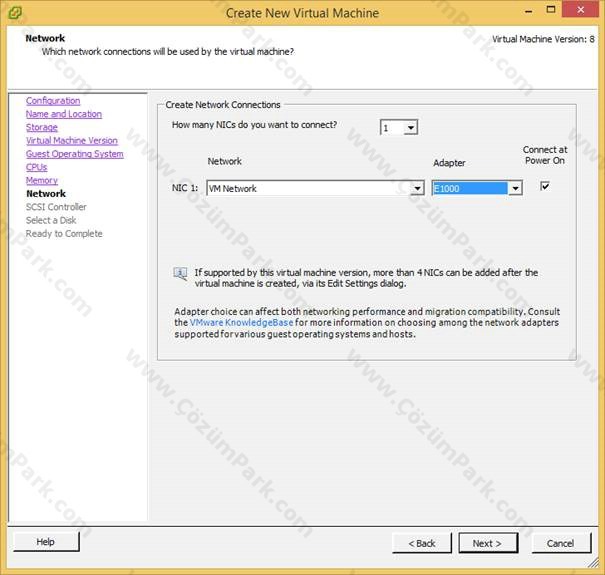Click the info icon beside the NIC note
605x575 pixels.
click(x=180, y=274)
